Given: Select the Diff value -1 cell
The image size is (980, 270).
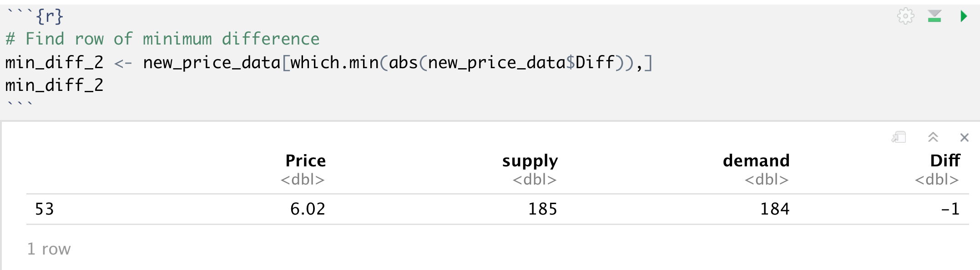Looking at the screenshot, I should [x=950, y=209].
